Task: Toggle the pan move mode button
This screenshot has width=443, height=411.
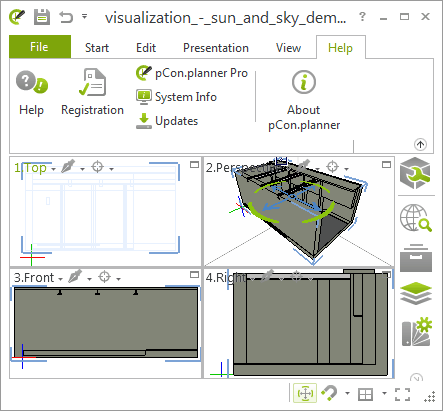Action: [305, 394]
